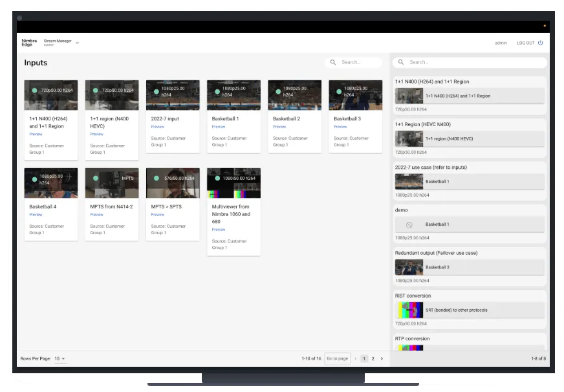The height and width of the screenshot is (392, 564).
Task: Expand the Stream Manager dropdown
Action: coord(77,43)
